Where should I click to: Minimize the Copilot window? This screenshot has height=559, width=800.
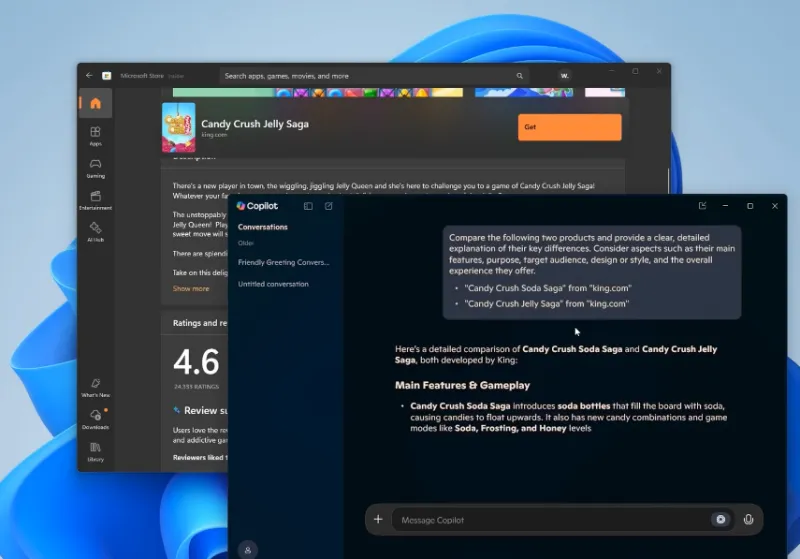click(x=725, y=206)
